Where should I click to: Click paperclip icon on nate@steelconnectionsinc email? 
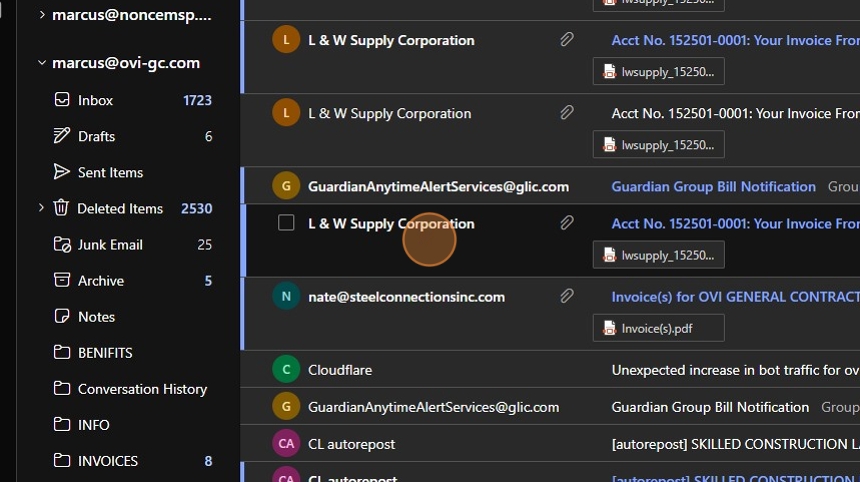point(567,296)
